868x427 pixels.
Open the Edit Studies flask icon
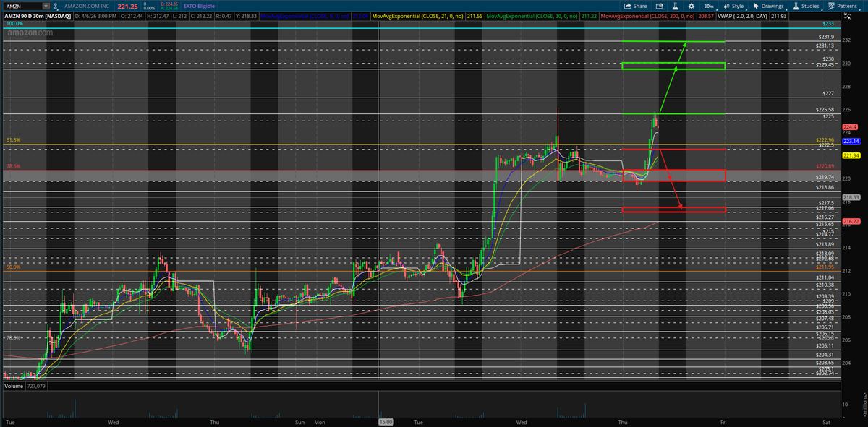[x=674, y=6]
